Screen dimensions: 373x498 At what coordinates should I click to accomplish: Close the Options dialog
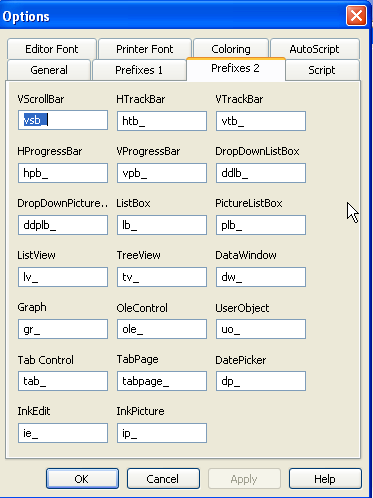tap(356, 16)
